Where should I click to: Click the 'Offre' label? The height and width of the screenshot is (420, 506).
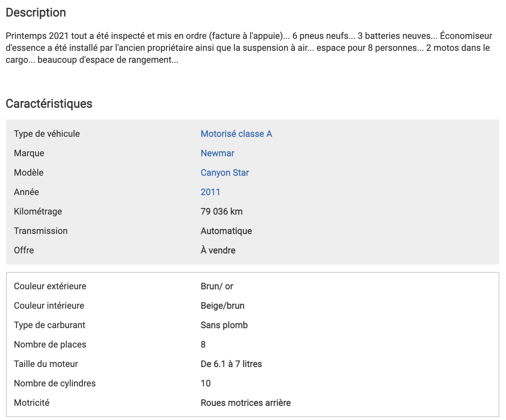pyautogui.click(x=24, y=250)
